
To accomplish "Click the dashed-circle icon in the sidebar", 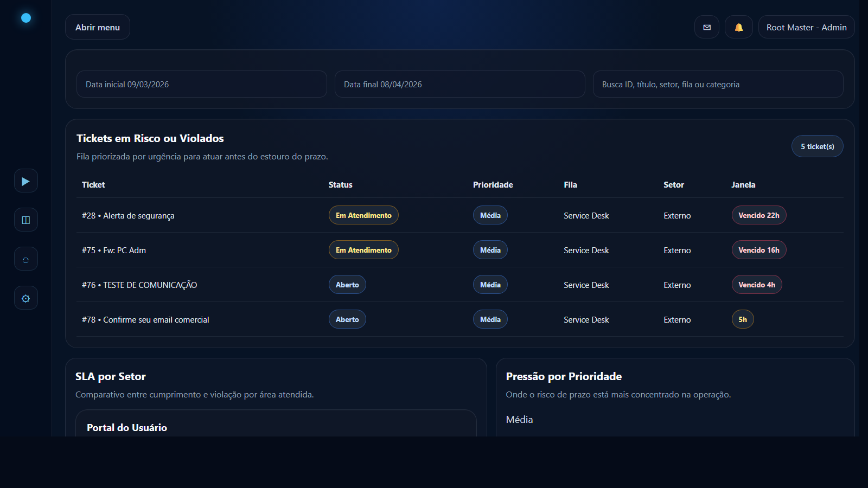I will coord(25,259).
